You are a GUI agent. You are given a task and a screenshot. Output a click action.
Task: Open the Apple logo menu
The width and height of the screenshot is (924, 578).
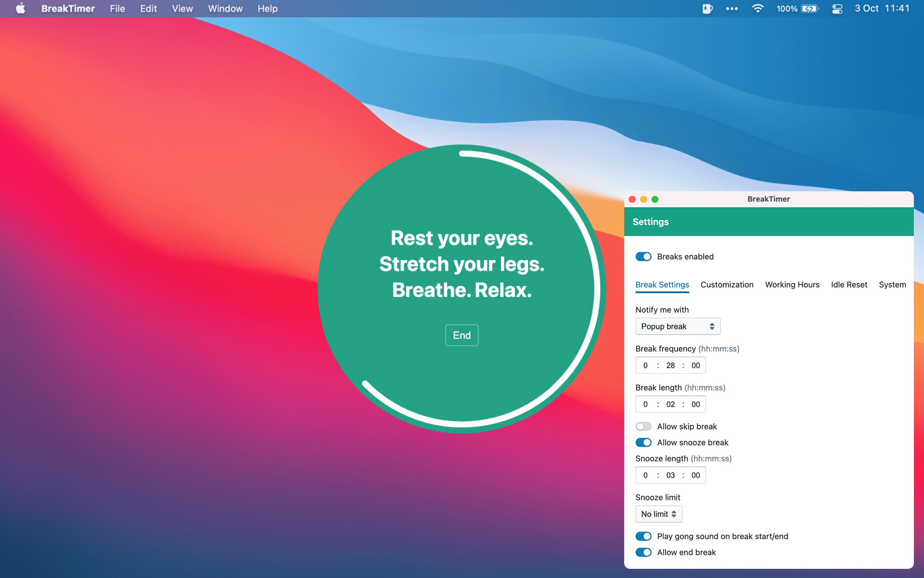20,9
